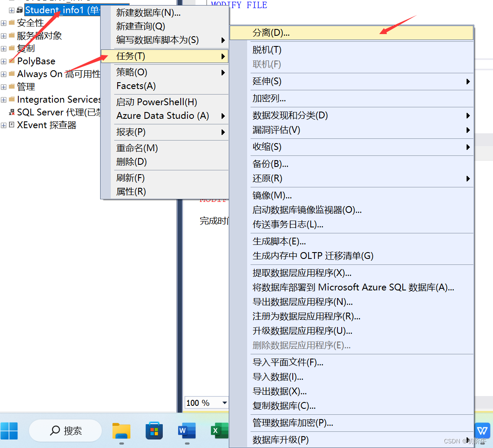Open 编写数据库脚本为(S) submenu
Screen dimensions: 493x448
point(165,40)
